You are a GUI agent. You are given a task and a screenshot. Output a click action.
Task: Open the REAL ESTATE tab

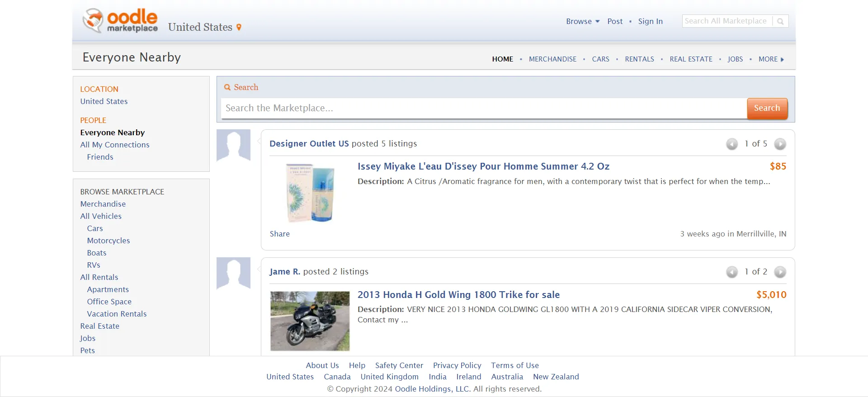pyautogui.click(x=691, y=59)
